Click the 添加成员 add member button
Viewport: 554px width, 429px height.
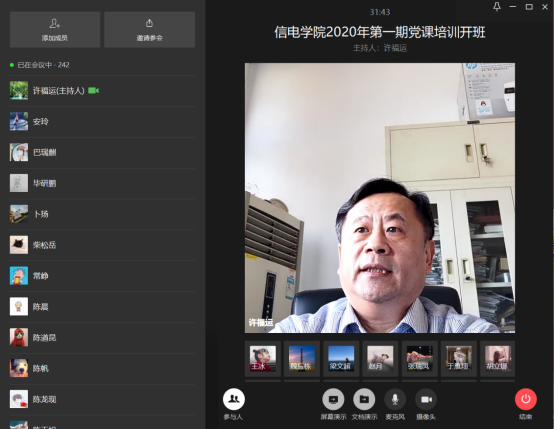(55, 29)
